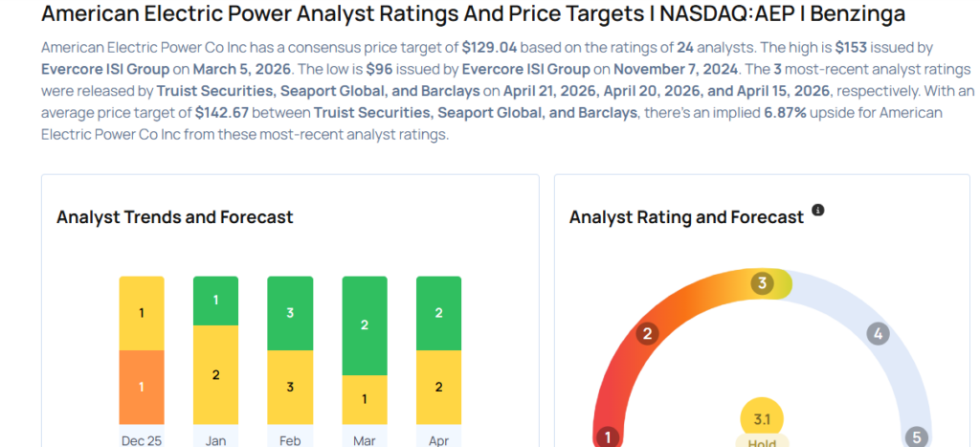The height and width of the screenshot is (447, 980).
Task: Click the yellow top segment of Dec 25 bar
Action: coord(142,313)
